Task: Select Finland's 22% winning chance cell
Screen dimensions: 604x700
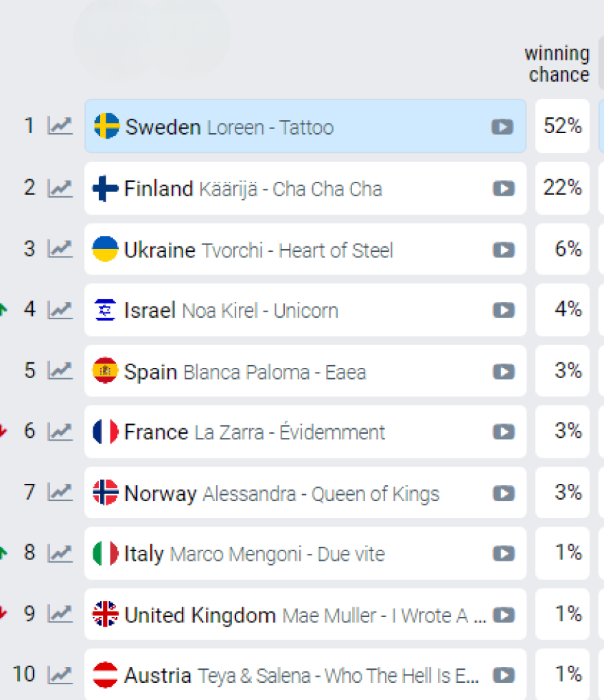Action: pyautogui.click(x=562, y=188)
